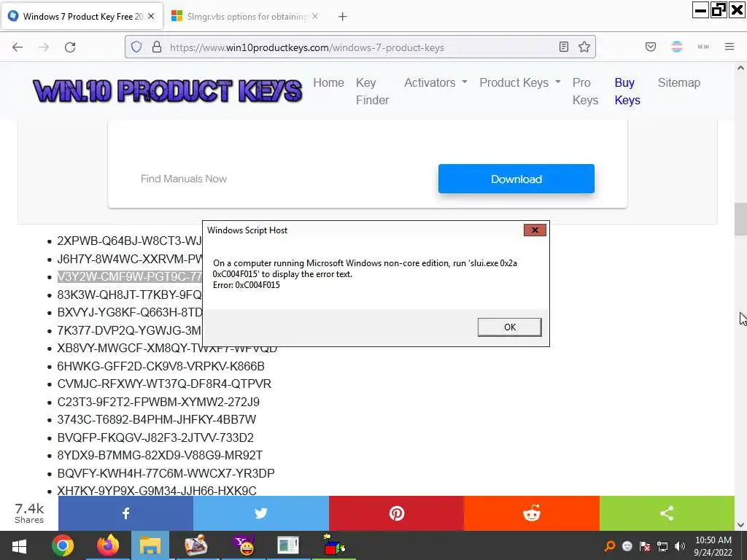
Task: Open the Key Finder nav link
Action: [x=373, y=91]
